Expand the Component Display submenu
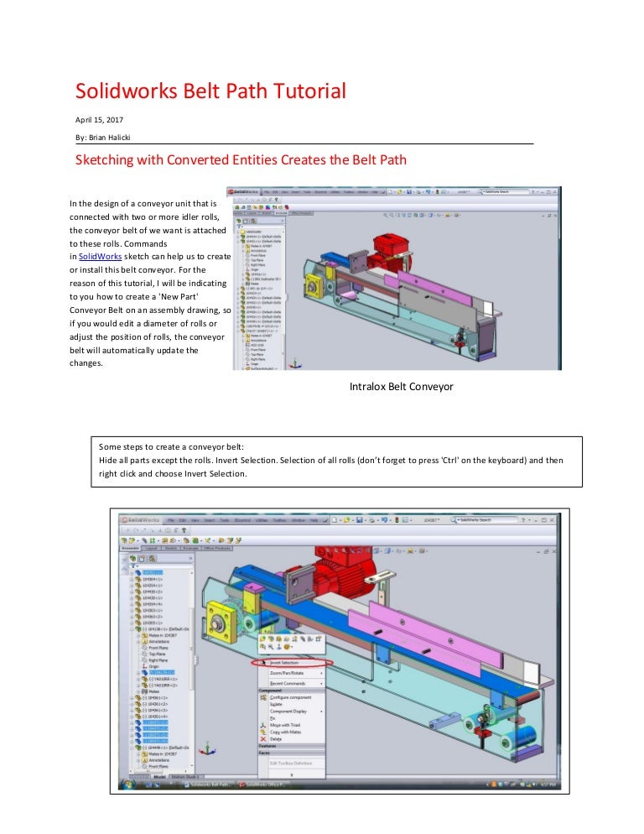 [291, 711]
